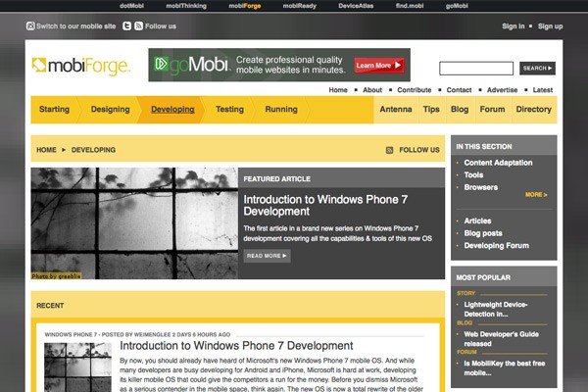Open the Contribute link

[x=414, y=90]
